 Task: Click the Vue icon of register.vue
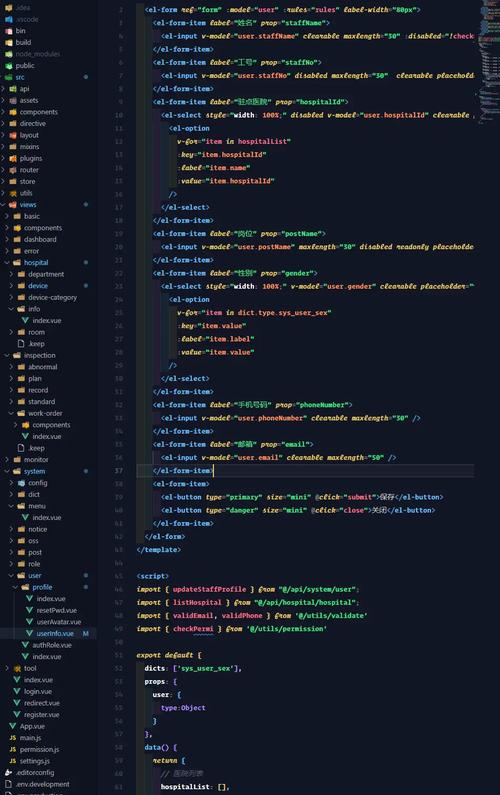click(17, 714)
